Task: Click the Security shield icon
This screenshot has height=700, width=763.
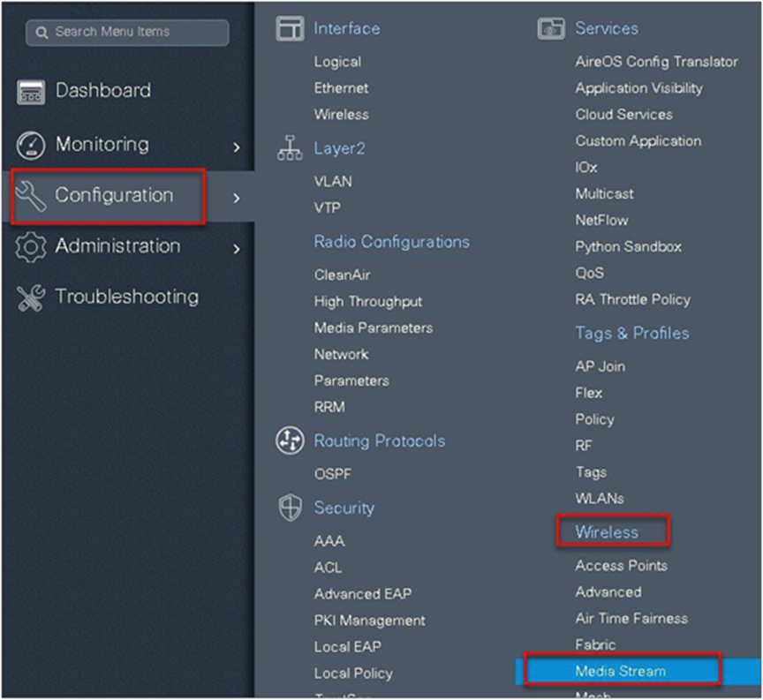Action: click(x=290, y=508)
